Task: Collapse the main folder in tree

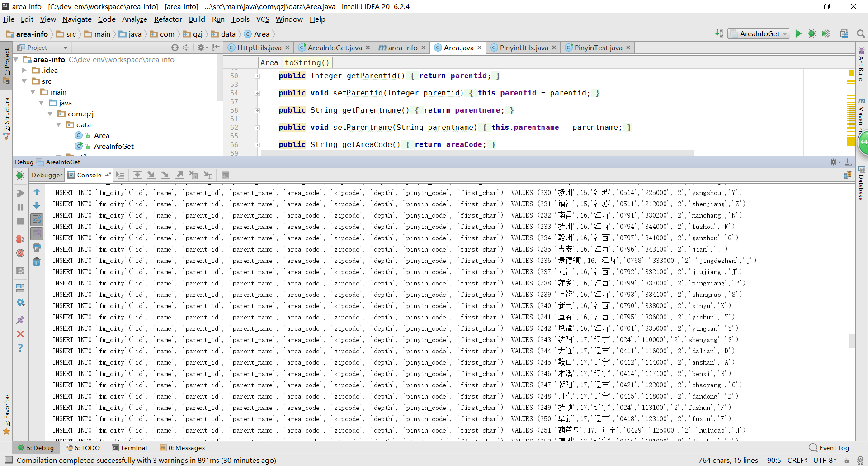Action: (x=33, y=92)
